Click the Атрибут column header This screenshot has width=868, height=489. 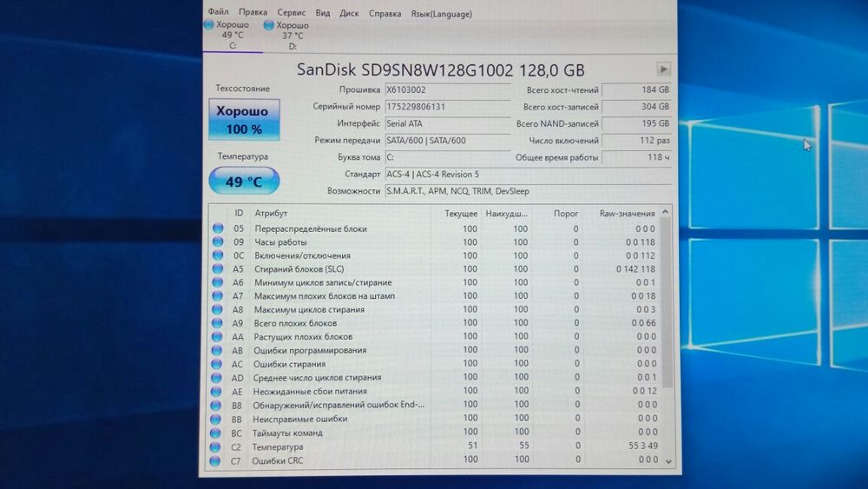(271, 213)
